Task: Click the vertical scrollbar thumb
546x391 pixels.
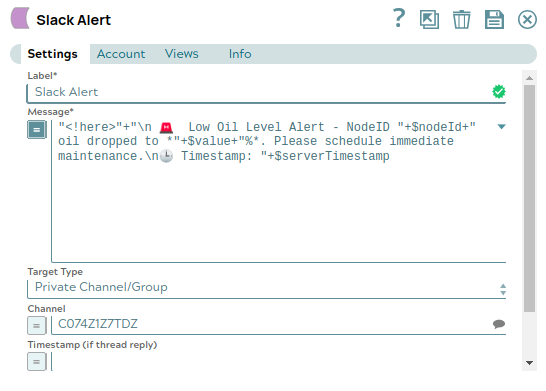Action: tap(529, 198)
